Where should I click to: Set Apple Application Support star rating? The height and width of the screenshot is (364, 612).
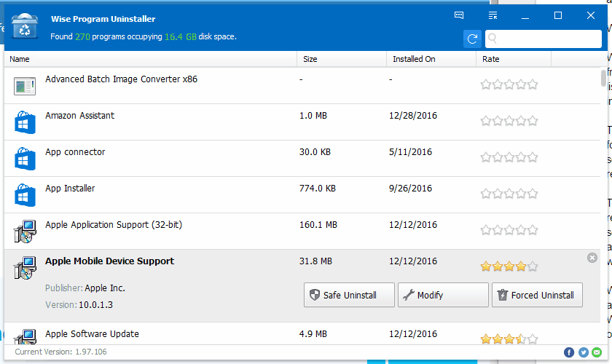click(x=509, y=230)
